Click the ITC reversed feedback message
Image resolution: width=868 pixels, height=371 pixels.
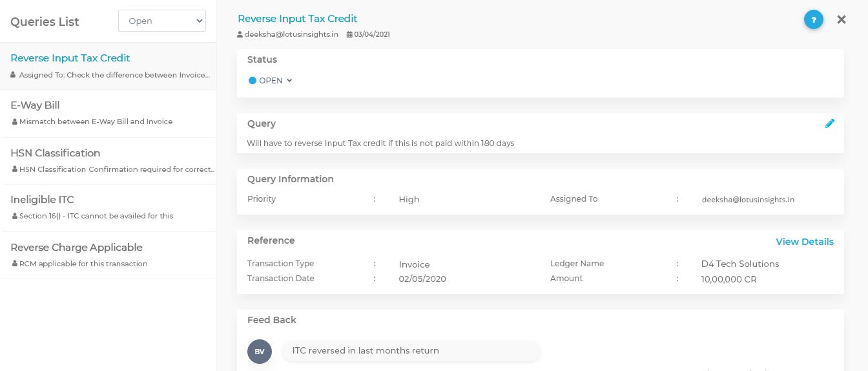click(x=366, y=351)
